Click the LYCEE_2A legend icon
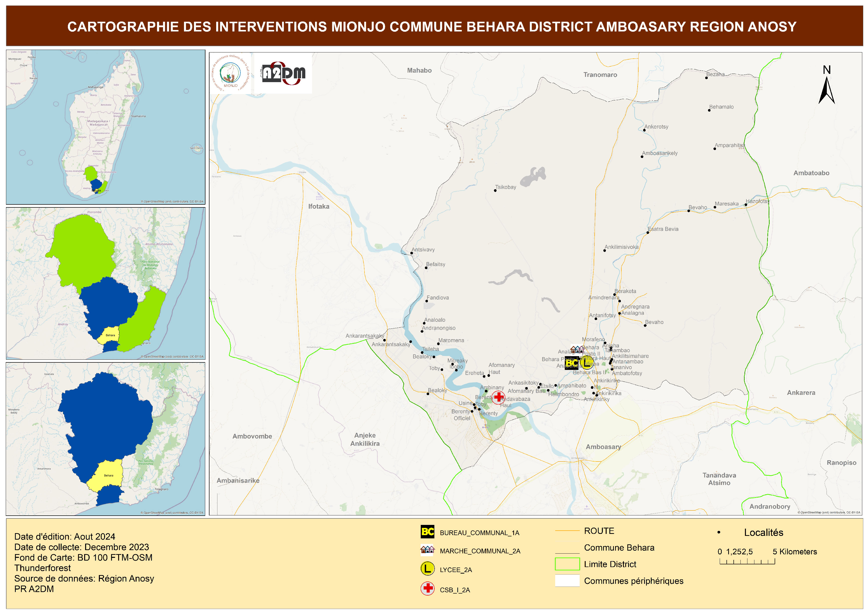The height and width of the screenshot is (613, 868). [428, 569]
